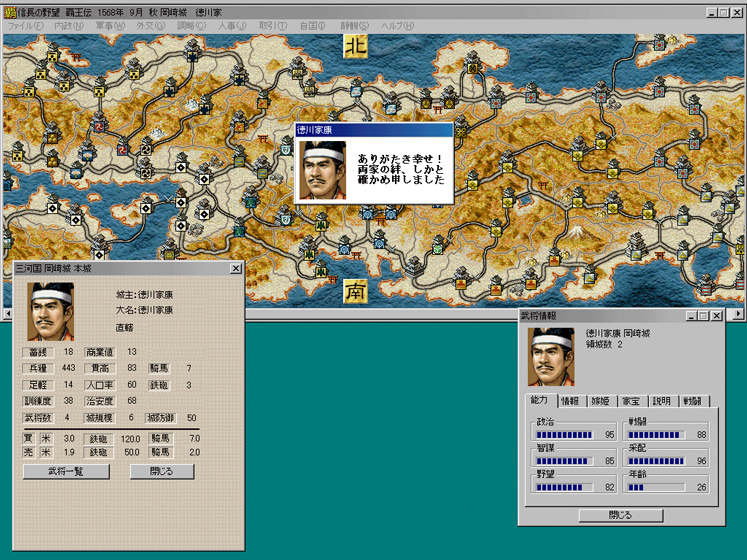Switch to the 嫁姫 tab in 武将情報
The image size is (747, 560).
point(601,401)
